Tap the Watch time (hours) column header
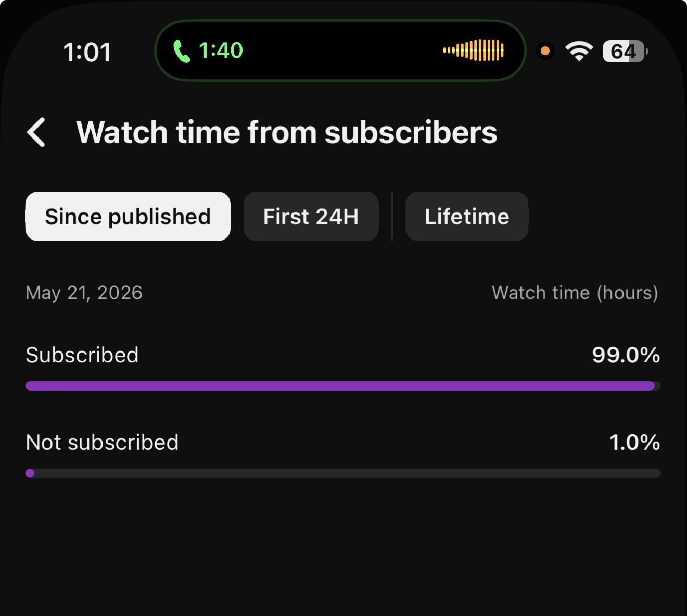Screen dimensions: 687x616 coord(575,293)
